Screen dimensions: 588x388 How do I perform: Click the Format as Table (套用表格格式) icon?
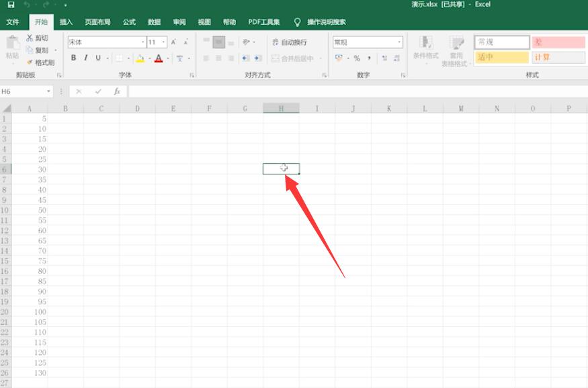click(456, 42)
